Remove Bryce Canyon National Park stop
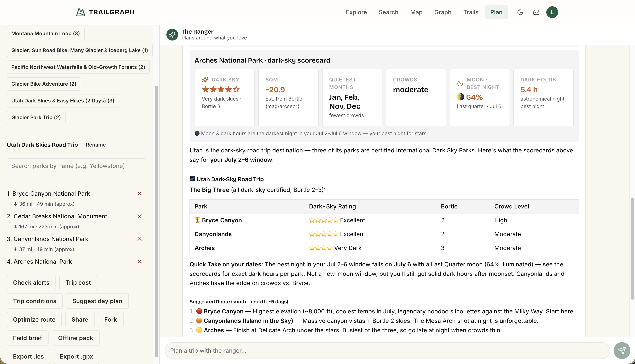635x364 pixels. point(140,194)
